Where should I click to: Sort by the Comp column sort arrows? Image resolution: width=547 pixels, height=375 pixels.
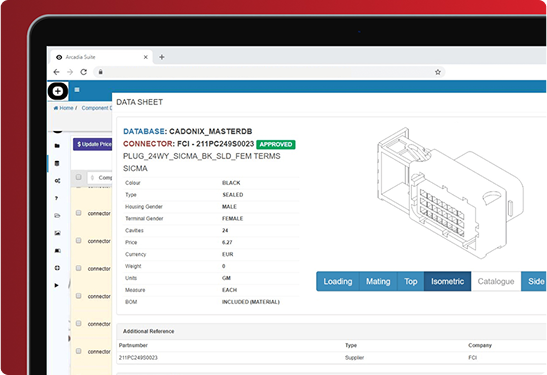[92, 178]
